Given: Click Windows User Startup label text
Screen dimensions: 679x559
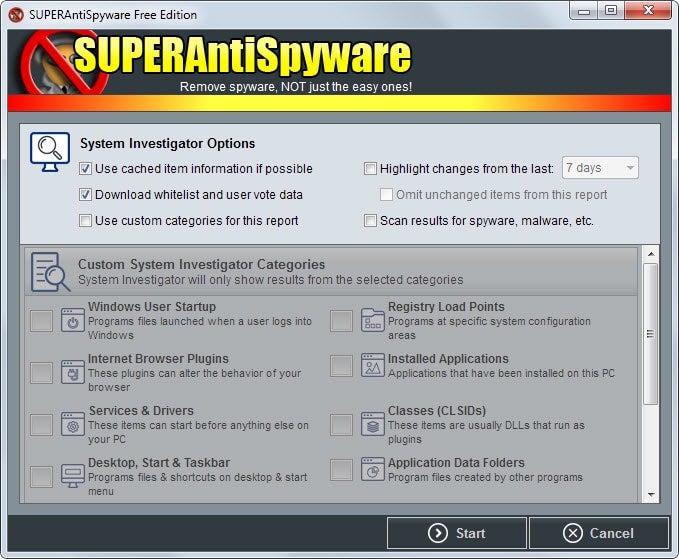Looking at the screenshot, I should (152, 307).
